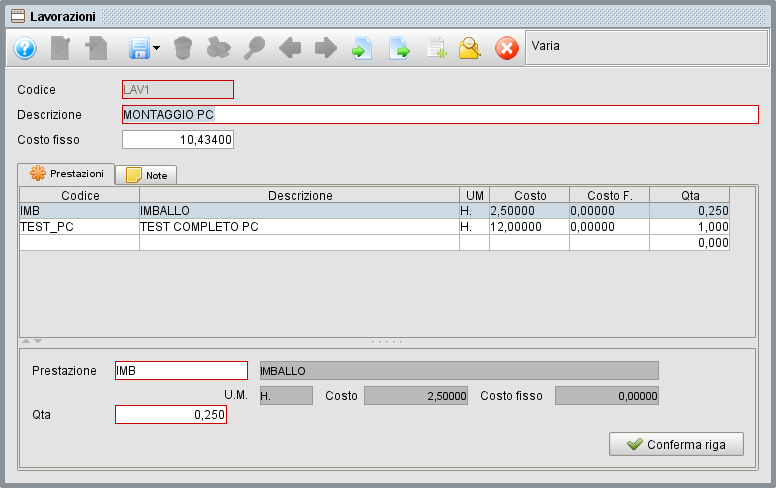Open the save button dropdown arrow
This screenshot has width=776, height=488.
(x=156, y=49)
